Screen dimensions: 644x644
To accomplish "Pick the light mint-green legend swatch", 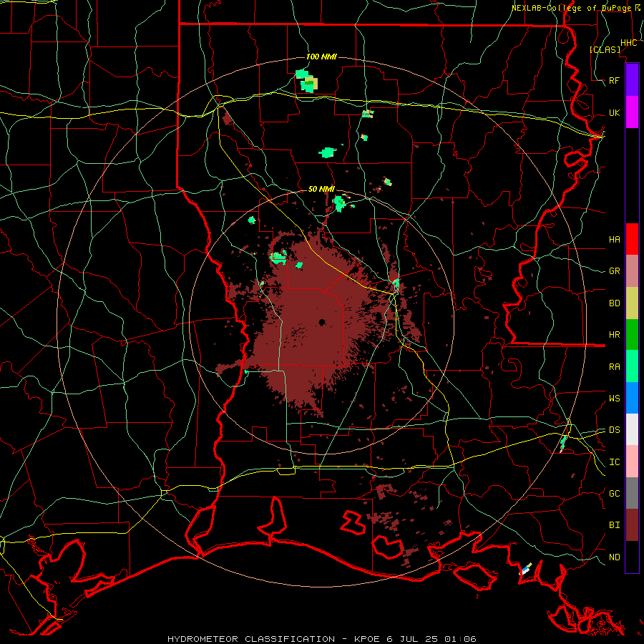I will [x=632, y=366].
